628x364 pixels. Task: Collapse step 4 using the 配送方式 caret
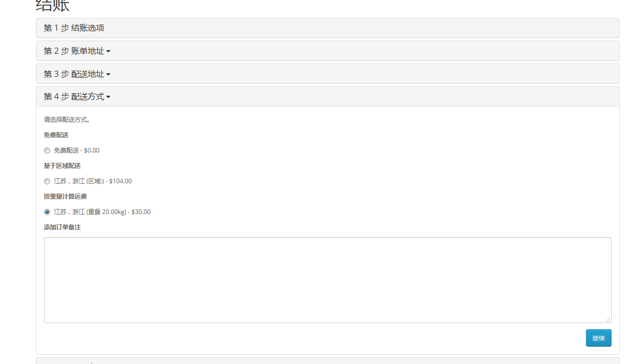(108, 97)
